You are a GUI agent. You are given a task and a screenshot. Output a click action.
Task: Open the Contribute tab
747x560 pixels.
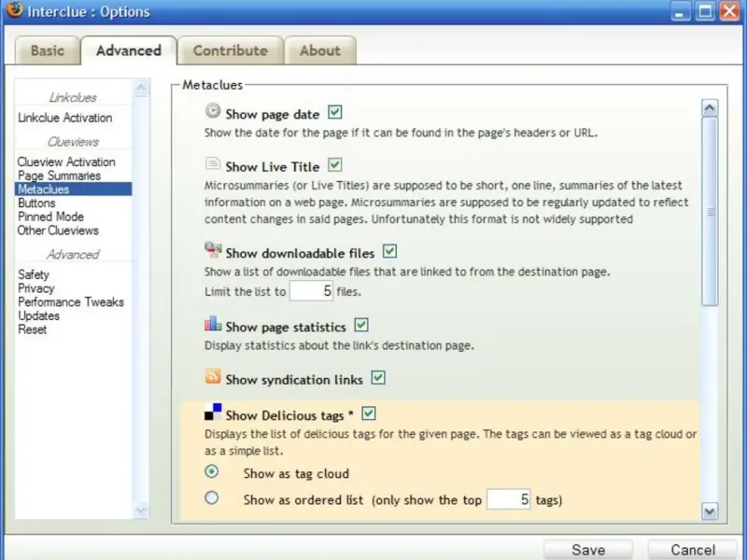(231, 50)
